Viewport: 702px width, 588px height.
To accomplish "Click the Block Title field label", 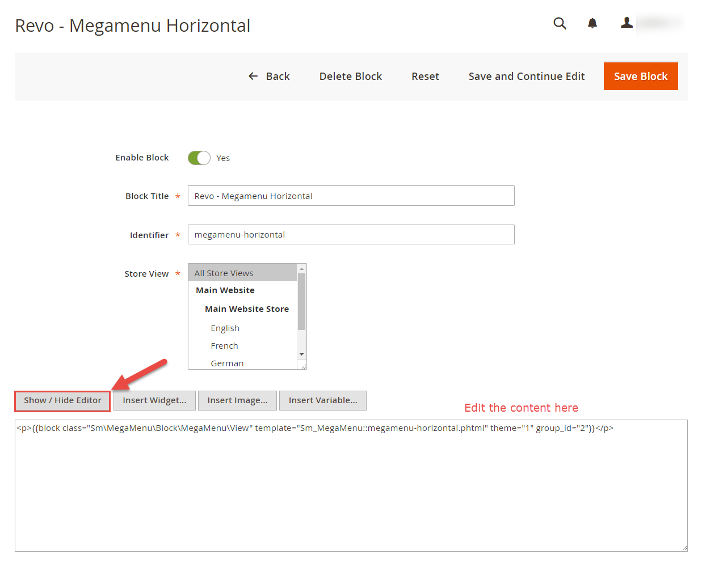I will (147, 196).
